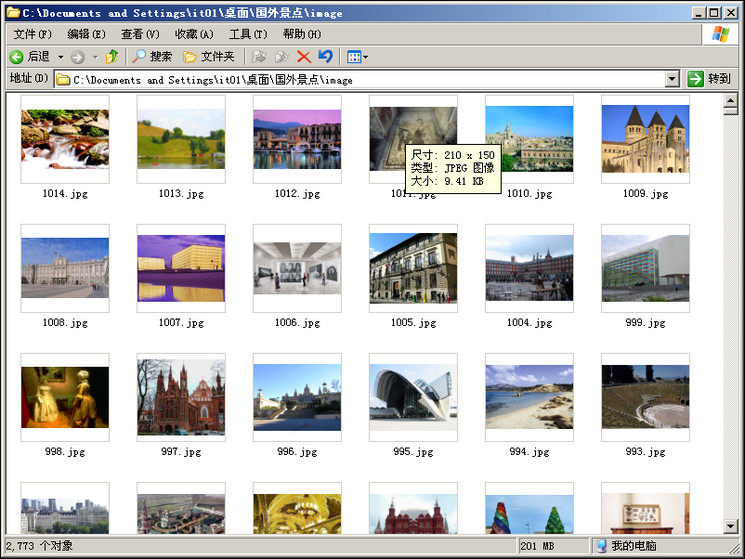The height and width of the screenshot is (559, 745).
Task: Select thumbnail 1007.jpg purple building
Action: click(181, 268)
